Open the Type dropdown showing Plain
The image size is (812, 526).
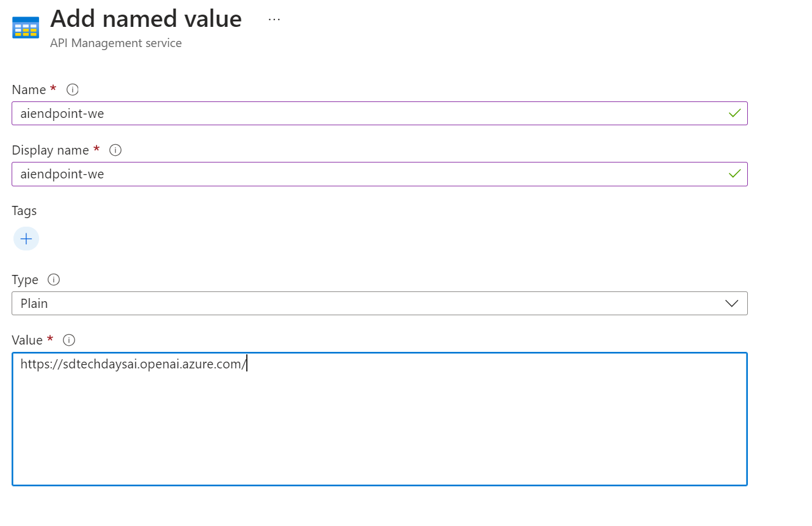click(x=379, y=304)
